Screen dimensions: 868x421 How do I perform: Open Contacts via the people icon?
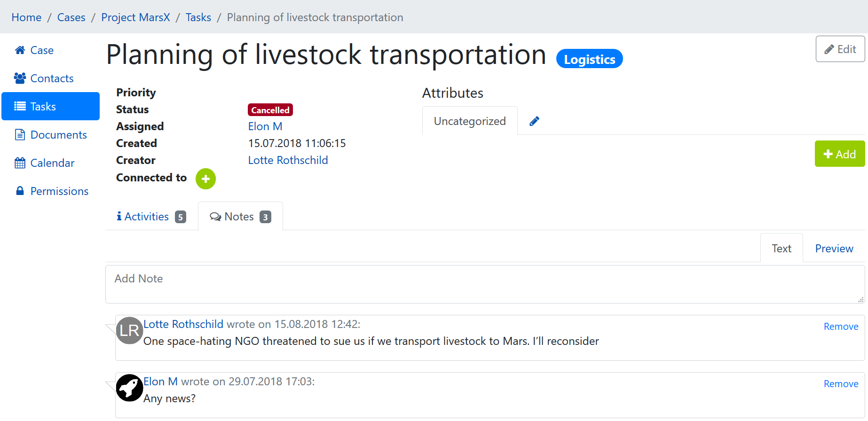coord(20,78)
